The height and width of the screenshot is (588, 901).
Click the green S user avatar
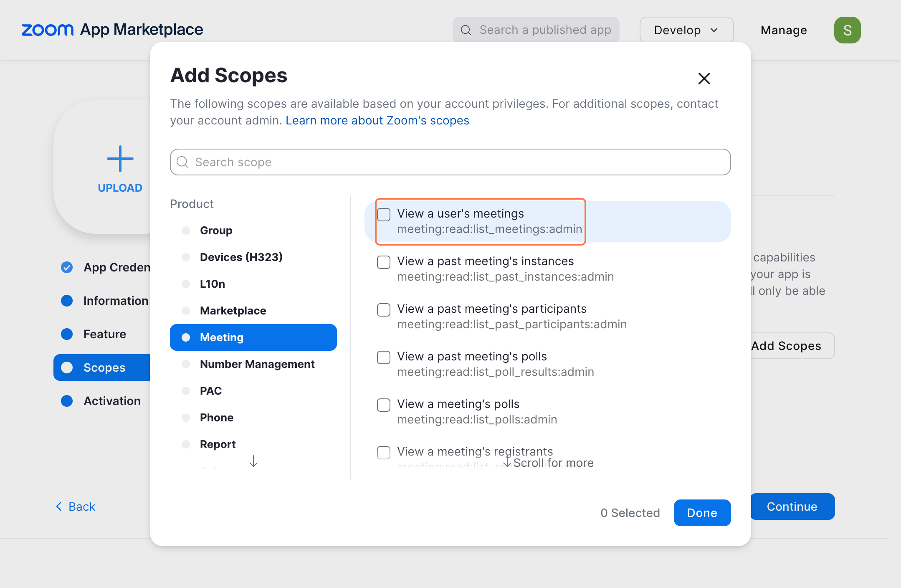pos(847,30)
